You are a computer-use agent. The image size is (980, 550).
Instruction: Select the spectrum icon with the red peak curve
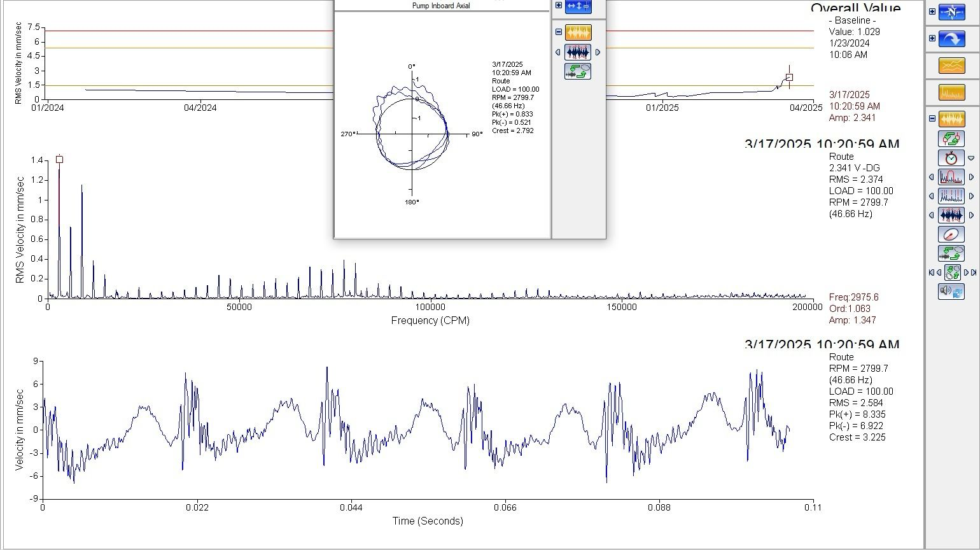coord(951,177)
